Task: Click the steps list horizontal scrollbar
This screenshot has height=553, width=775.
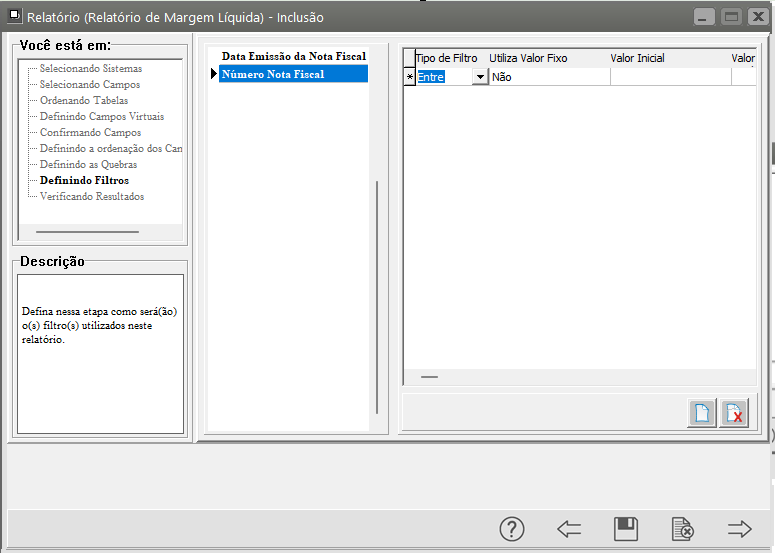Action: (87, 232)
